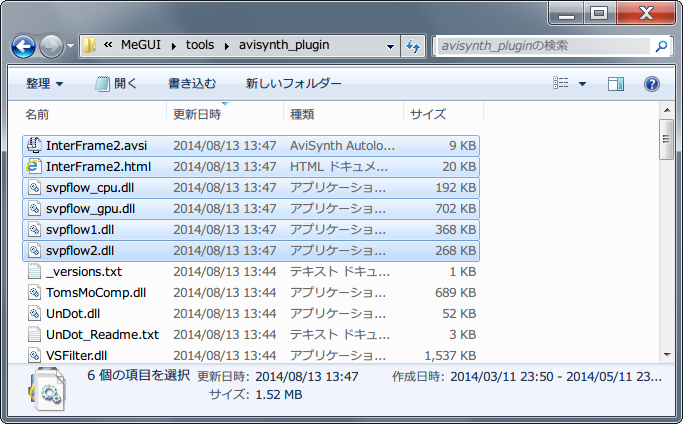Click the folder icon in address bar
This screenshot has height=424, width=683.
pyautogui.click(x=89, y=45)
